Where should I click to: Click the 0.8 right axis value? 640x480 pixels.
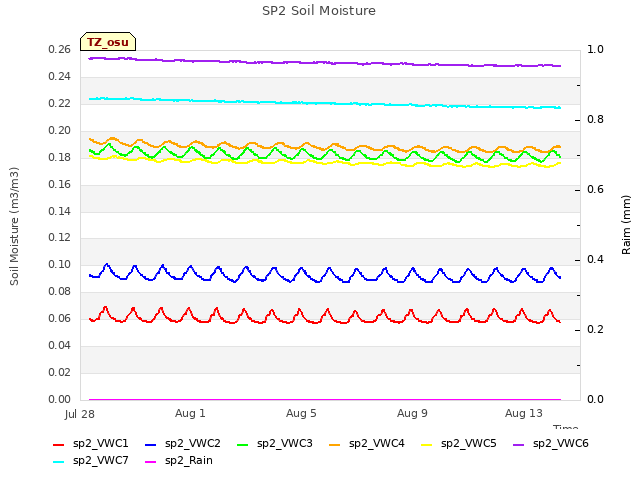[x=595, y=120]
